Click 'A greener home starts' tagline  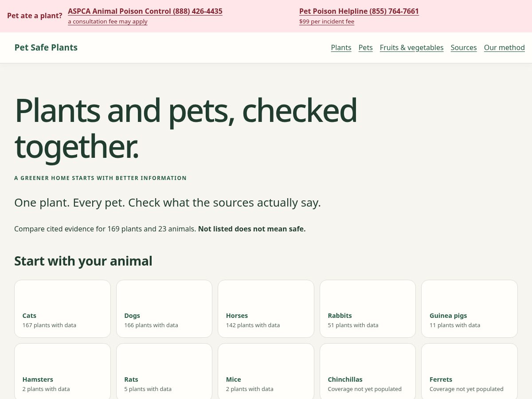(101, 178)
